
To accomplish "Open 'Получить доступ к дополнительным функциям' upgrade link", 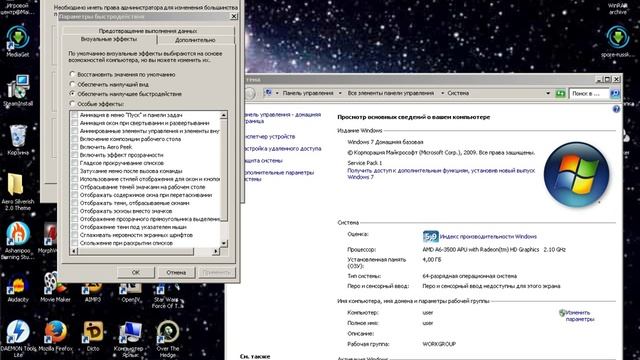I will tap(441, 174).
